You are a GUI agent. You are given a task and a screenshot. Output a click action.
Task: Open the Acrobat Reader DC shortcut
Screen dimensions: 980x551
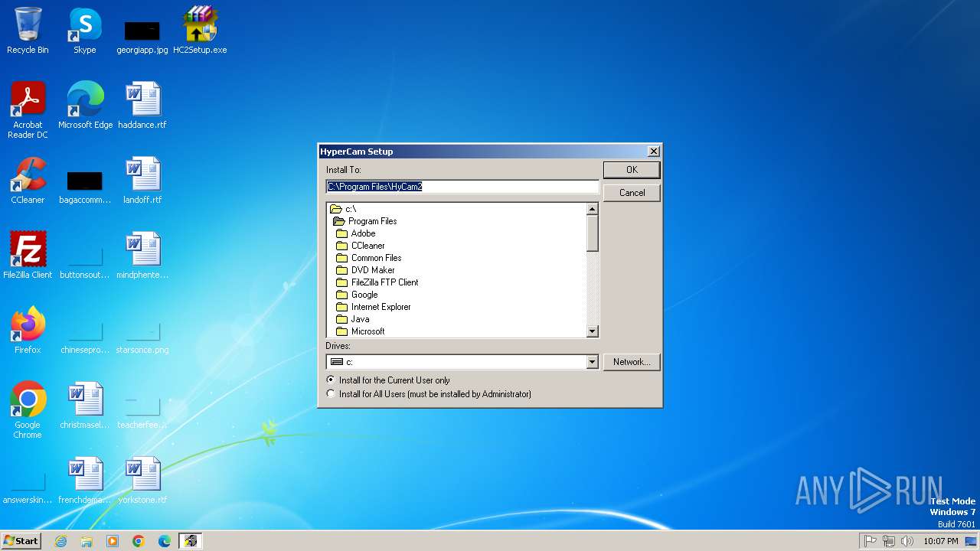point(28,110)
